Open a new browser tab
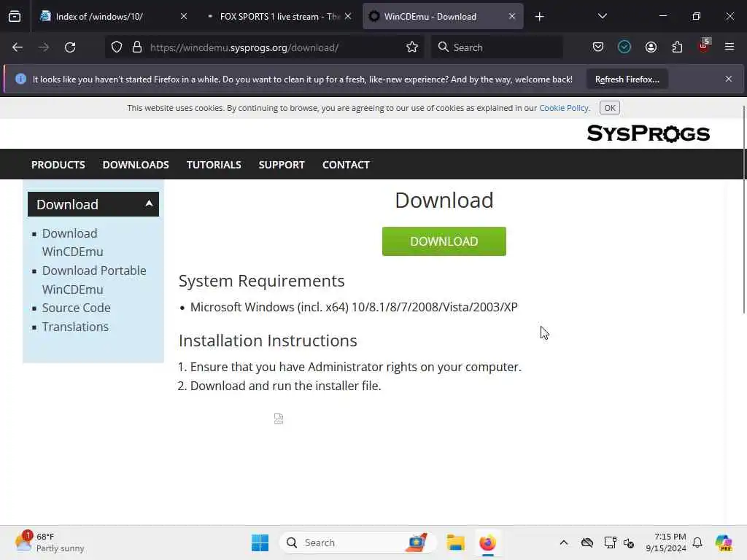This screenshot has height=560, width=747. (x=539, y=17)
